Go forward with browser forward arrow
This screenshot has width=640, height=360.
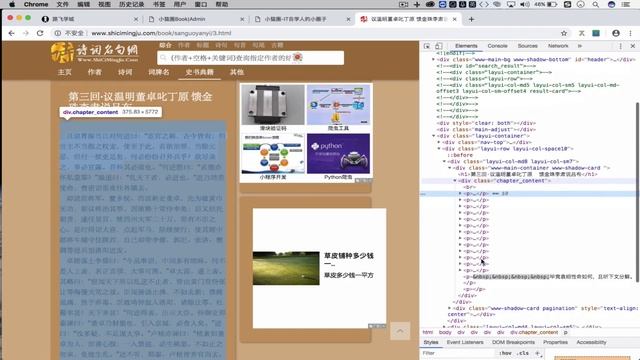(x=26, y=33)
